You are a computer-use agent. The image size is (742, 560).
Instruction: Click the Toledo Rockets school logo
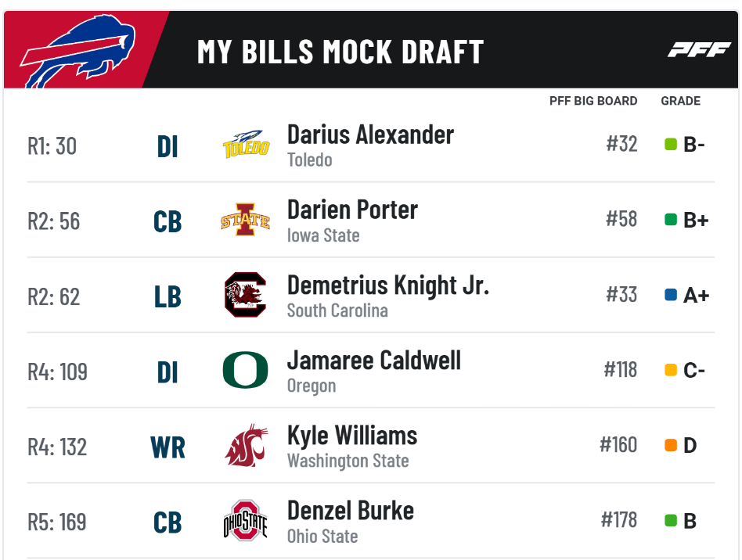click(x=246, y=144)
